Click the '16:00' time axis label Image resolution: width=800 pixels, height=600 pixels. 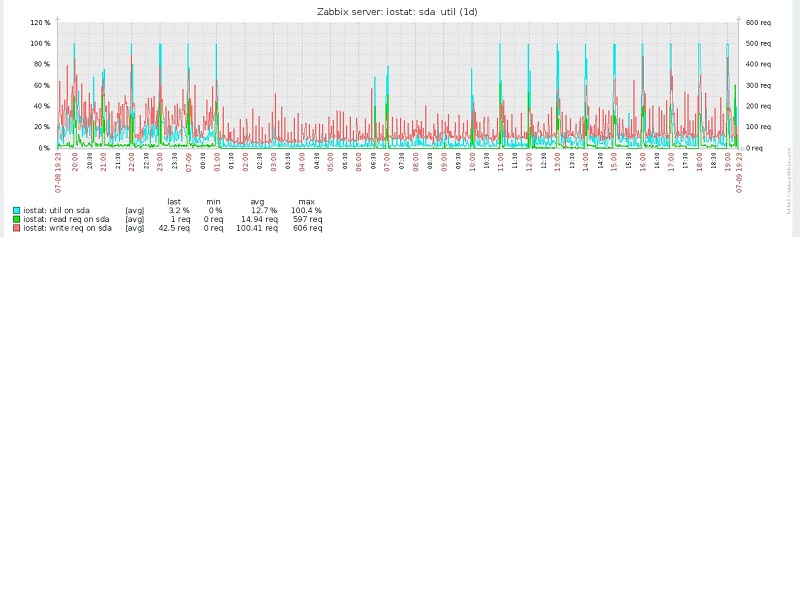(643, 162)
